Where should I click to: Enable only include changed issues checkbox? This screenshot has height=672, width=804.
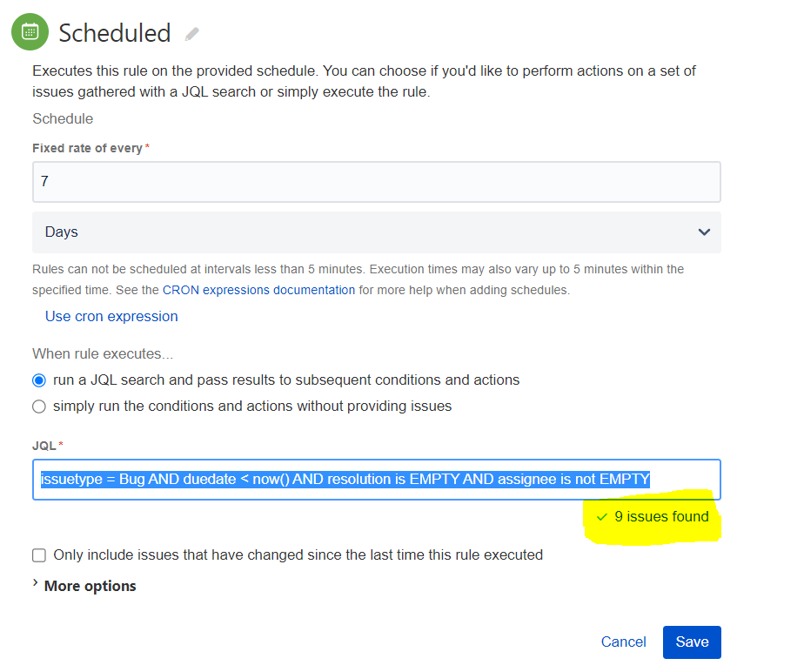click(39, 555)
